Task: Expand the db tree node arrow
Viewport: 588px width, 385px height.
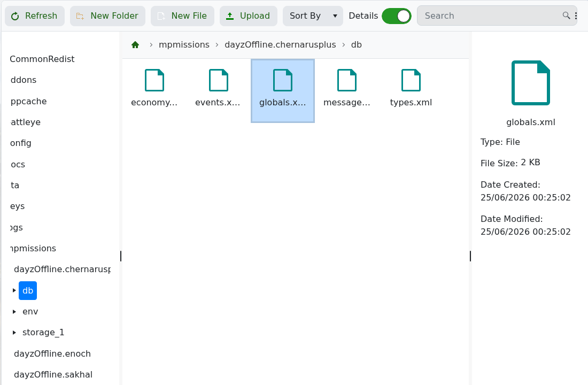Action: 14,290
